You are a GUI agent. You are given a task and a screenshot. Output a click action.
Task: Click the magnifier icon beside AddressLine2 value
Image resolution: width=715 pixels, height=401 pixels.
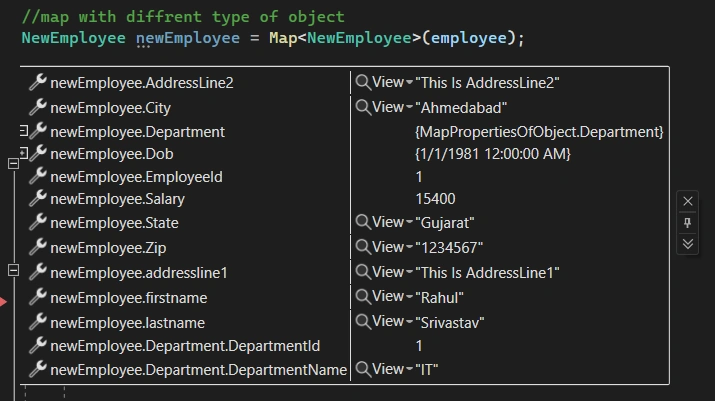click(363, 83)
